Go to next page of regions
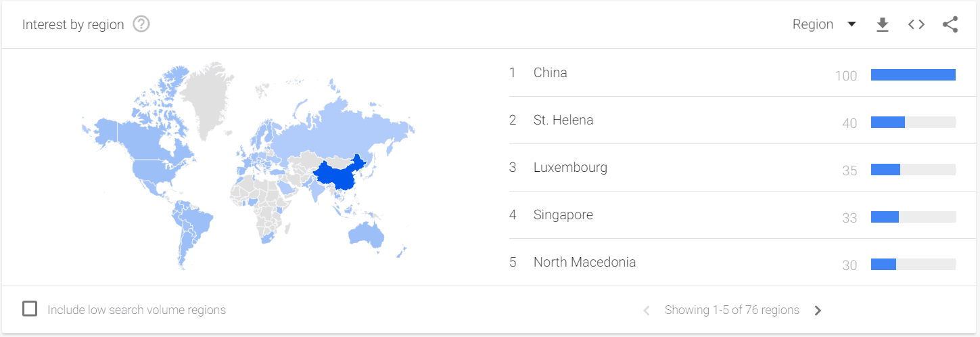Viewport: 980px width, 337px height. tap(818, 311)
